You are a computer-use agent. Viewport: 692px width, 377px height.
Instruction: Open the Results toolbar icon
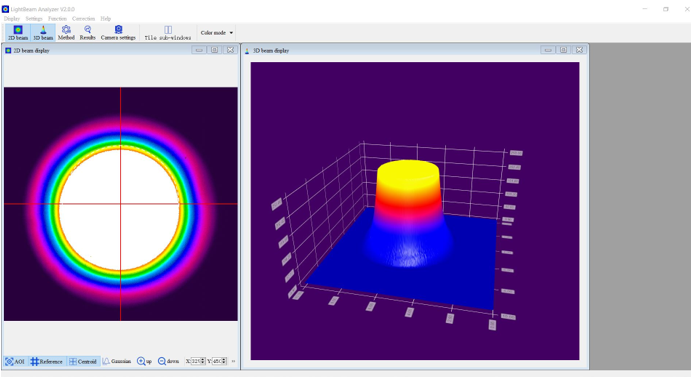[x=87, y=33]
